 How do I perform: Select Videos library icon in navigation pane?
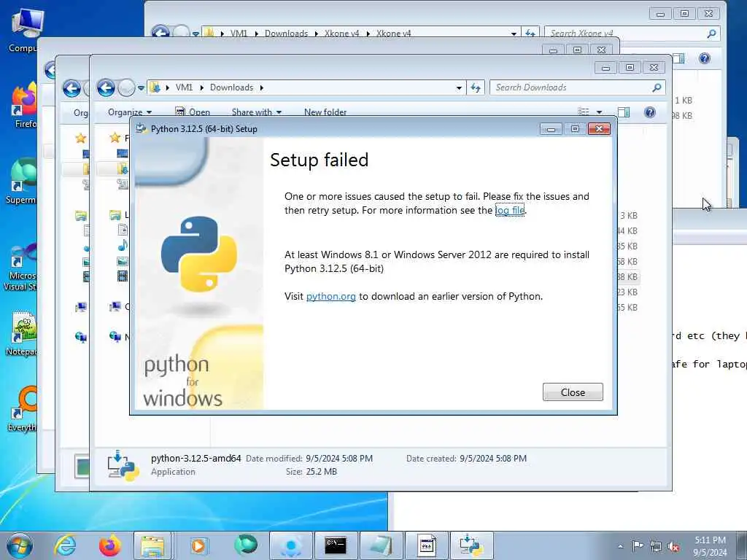tap(123, 276)
